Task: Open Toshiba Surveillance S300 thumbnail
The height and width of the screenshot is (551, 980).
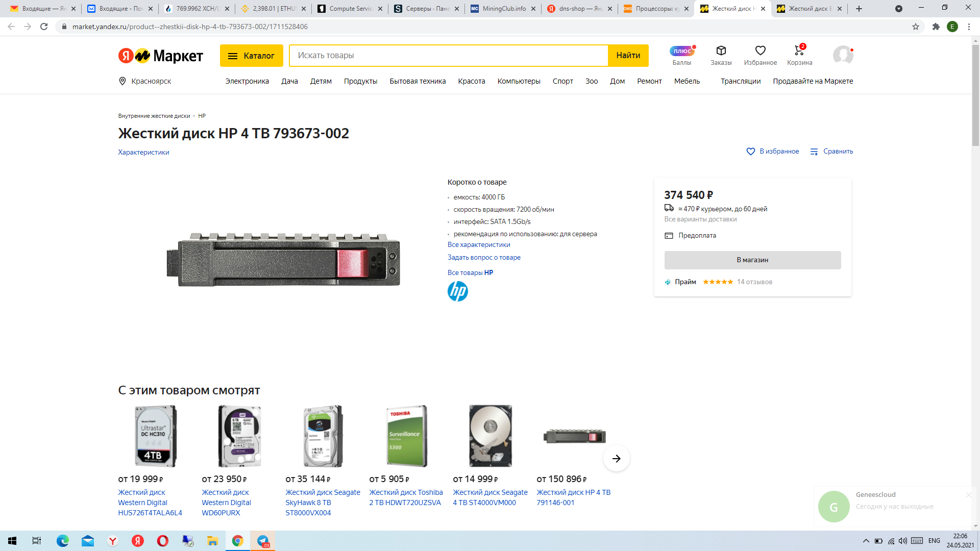Action: [407, 436]
